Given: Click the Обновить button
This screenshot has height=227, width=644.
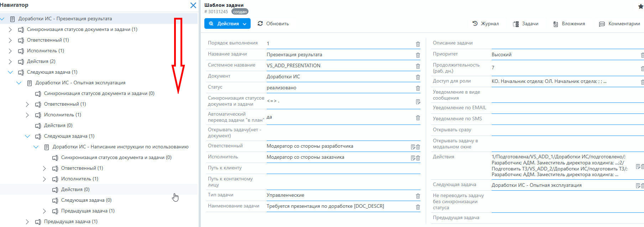Looking at the screenshot, I should [273, 24].
